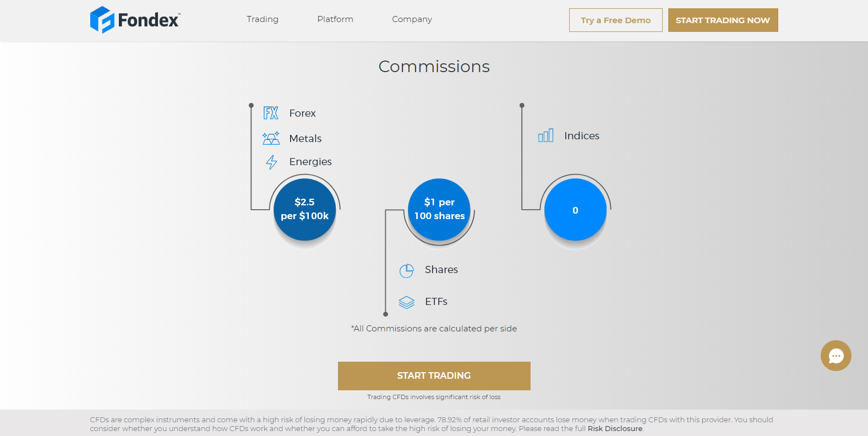This screenshot has height=436, width=868.
Task: Click the Fondex brand name text
Action: point(149,20)
